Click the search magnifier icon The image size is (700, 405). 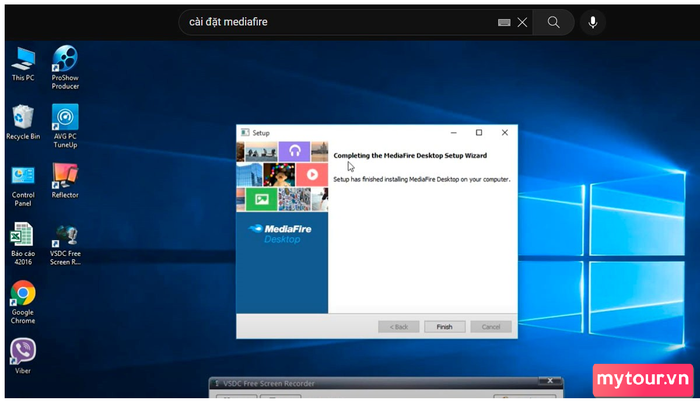[554, 22]
